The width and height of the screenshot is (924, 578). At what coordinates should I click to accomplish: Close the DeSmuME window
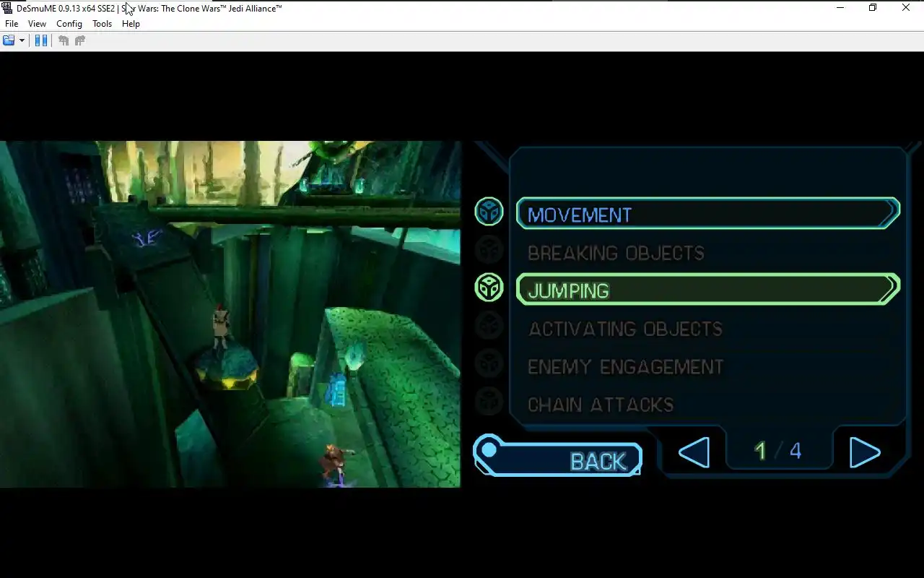(906, 8)
